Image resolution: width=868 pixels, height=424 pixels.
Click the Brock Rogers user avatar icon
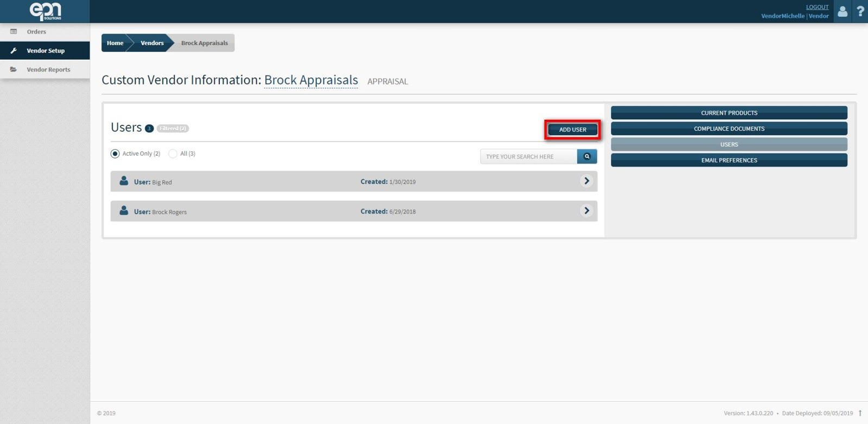coord(124,210)
